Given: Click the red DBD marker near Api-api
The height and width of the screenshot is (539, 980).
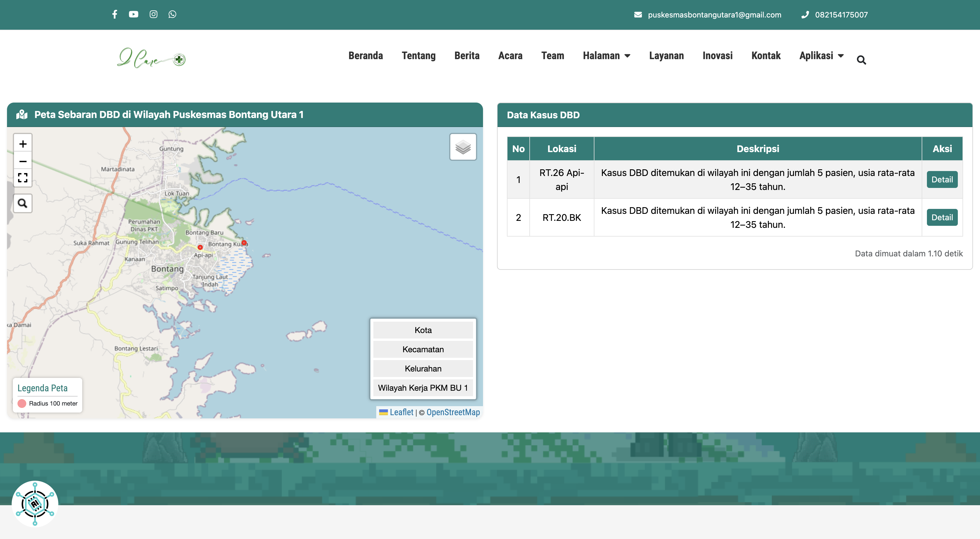Looking at the screenshot, I should 200,247.
